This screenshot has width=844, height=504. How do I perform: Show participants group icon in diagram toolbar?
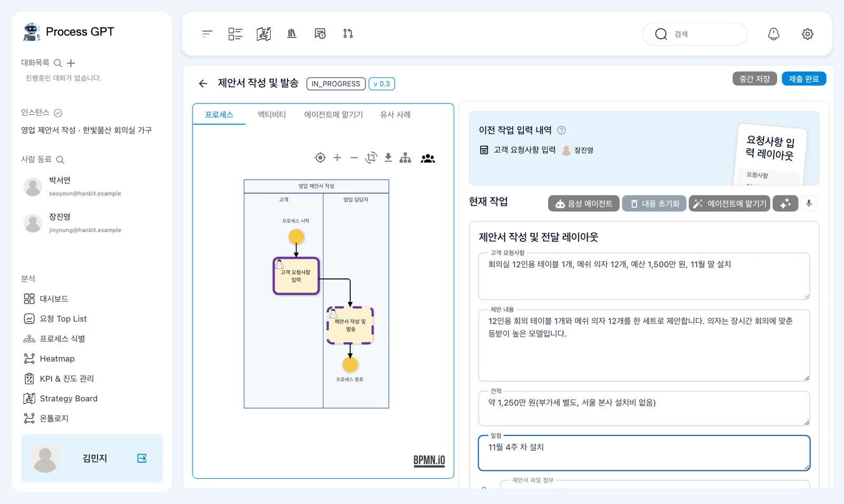coord(428,158)
